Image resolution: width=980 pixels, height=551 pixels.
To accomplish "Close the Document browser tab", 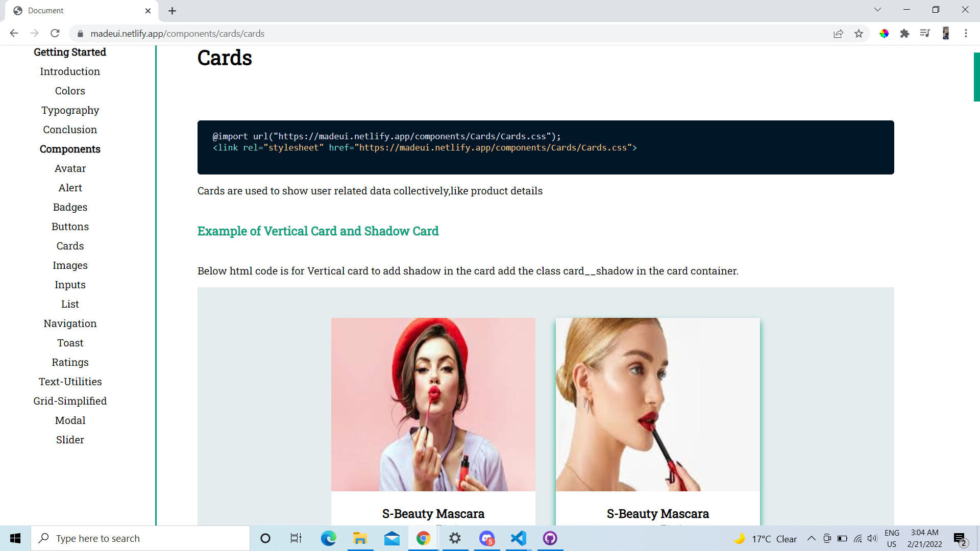I will 148,11.
